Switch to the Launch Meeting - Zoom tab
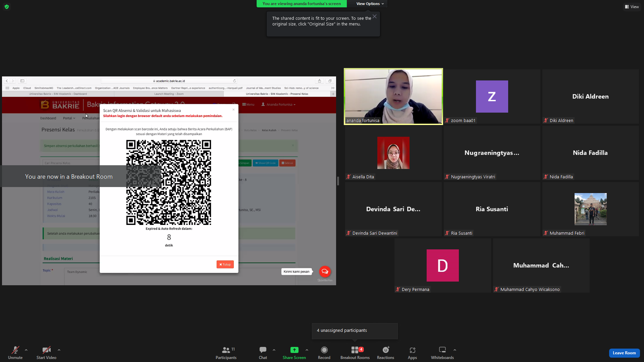Viewport: 644px width, 362px height. point(169,94)
